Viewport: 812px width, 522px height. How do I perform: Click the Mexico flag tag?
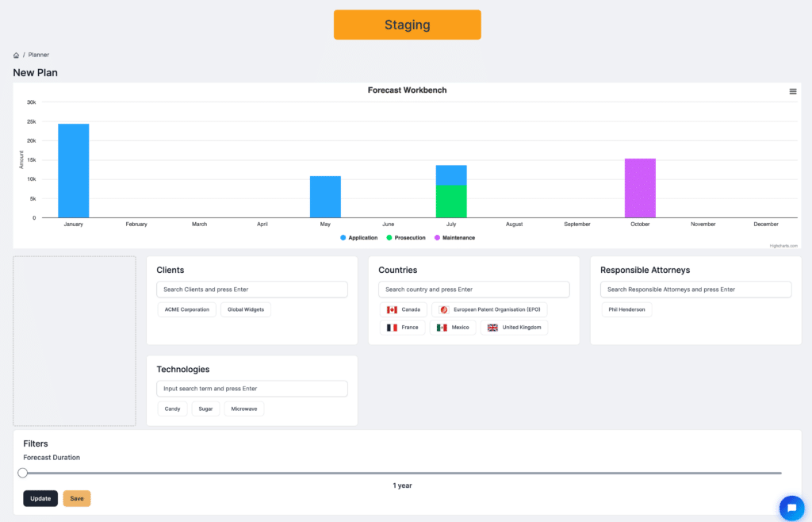453,328
